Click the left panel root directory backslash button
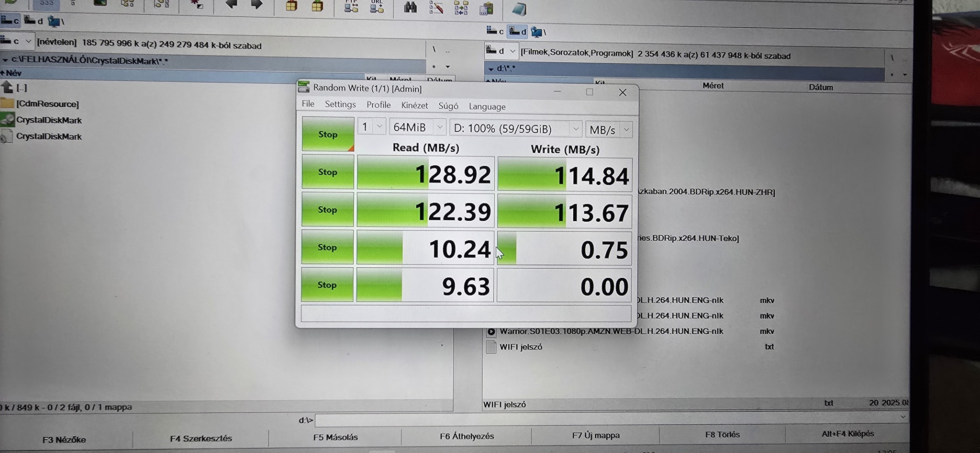Viewport: 980px width, 453px height. pos(434,49)
